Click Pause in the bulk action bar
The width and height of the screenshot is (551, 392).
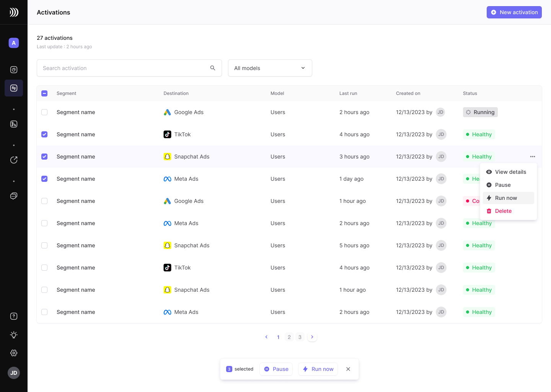pyautogui.click(x=276, y=369)
